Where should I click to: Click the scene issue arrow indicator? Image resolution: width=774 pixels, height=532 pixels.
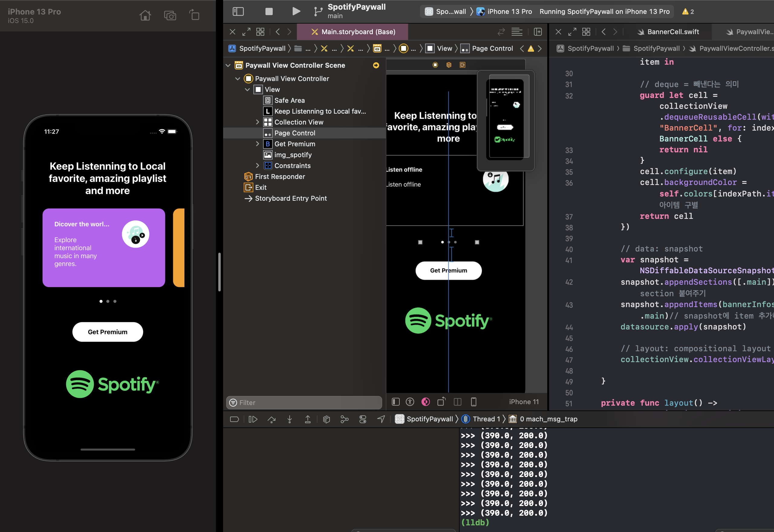376,65
